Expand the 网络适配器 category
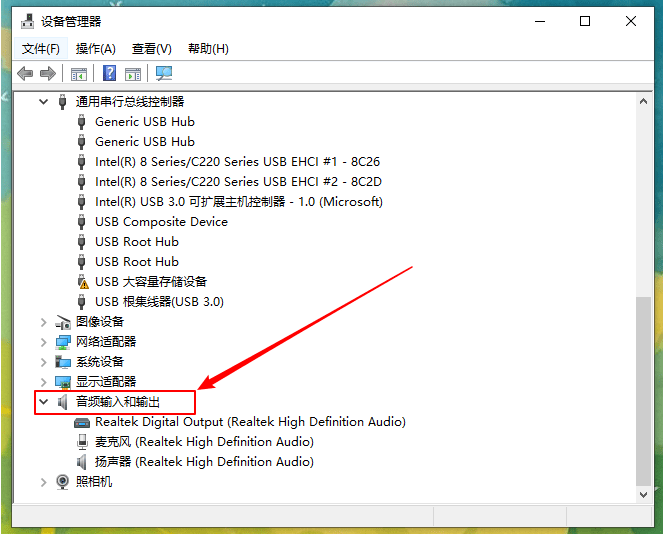 pyautogui.click(x=43, y=342)
